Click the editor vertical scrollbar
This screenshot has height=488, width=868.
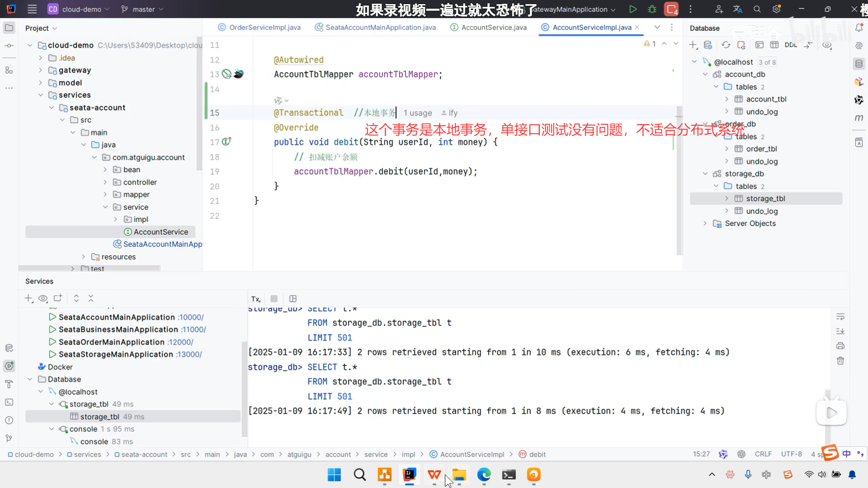click(x=679, y=181)
